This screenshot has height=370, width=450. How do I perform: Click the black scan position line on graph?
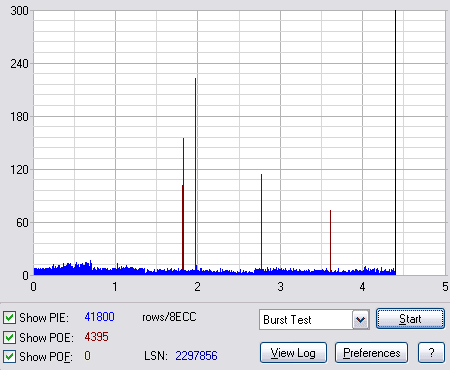(396, 143)
